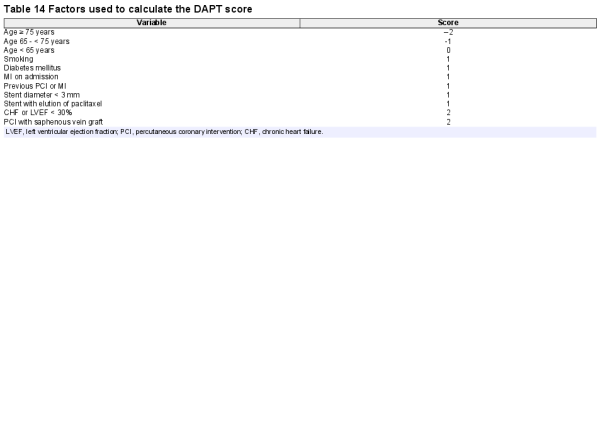
Task: Click the score value for Diabetes mellitus
Action: point(448,68)
